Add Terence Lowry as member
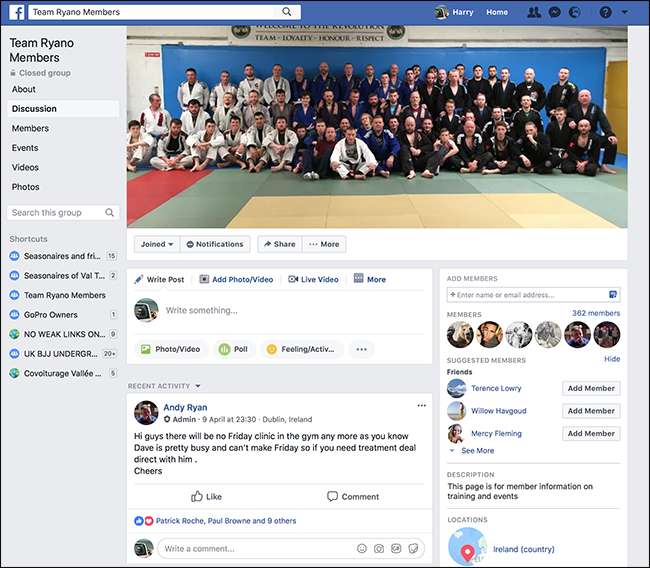Screen dimensions: 650x568 point(590,389)
